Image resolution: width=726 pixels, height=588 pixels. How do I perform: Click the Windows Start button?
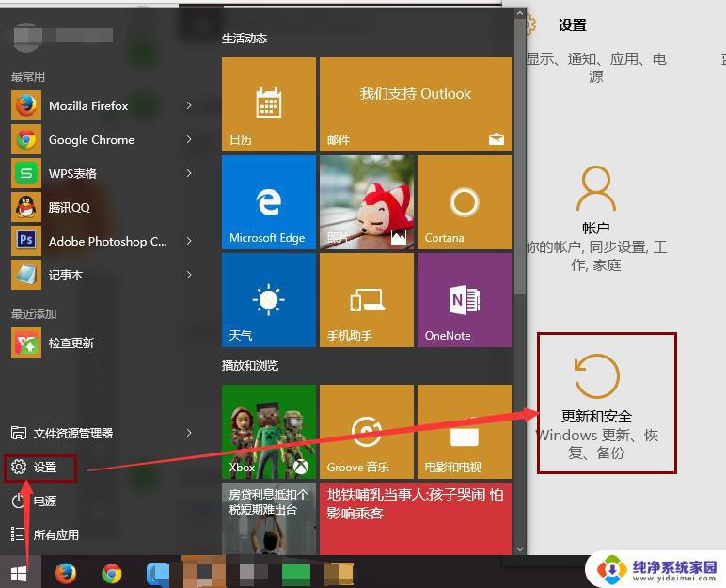19,574
